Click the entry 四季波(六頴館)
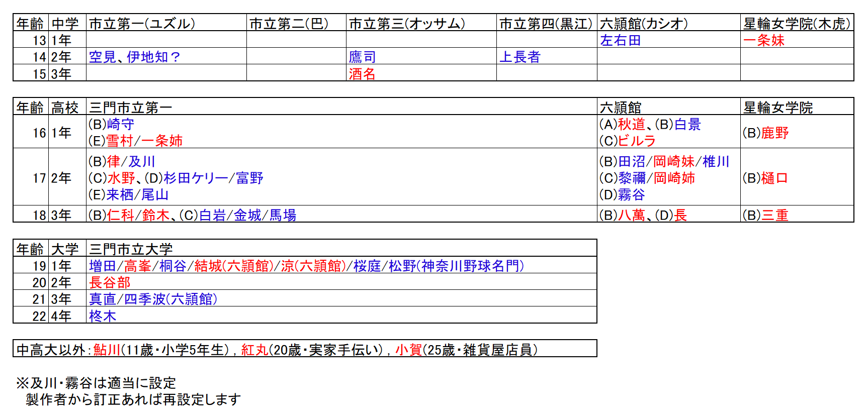Viewport: 868px width, 417px height. (x=170, y=299)
